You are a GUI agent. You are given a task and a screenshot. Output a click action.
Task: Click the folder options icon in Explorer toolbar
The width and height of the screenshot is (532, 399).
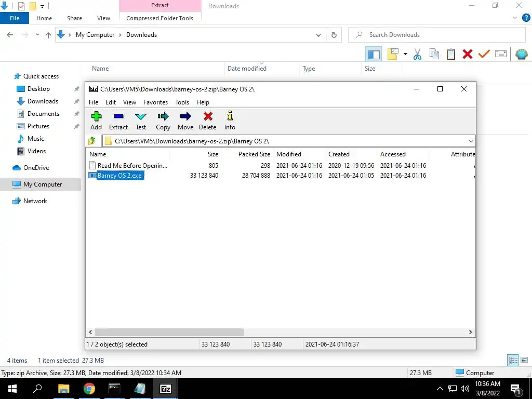(x=393, y=54)
